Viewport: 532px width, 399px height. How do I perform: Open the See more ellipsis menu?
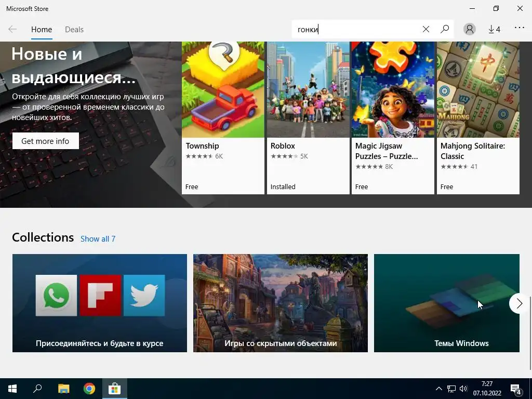pos(520,28)
